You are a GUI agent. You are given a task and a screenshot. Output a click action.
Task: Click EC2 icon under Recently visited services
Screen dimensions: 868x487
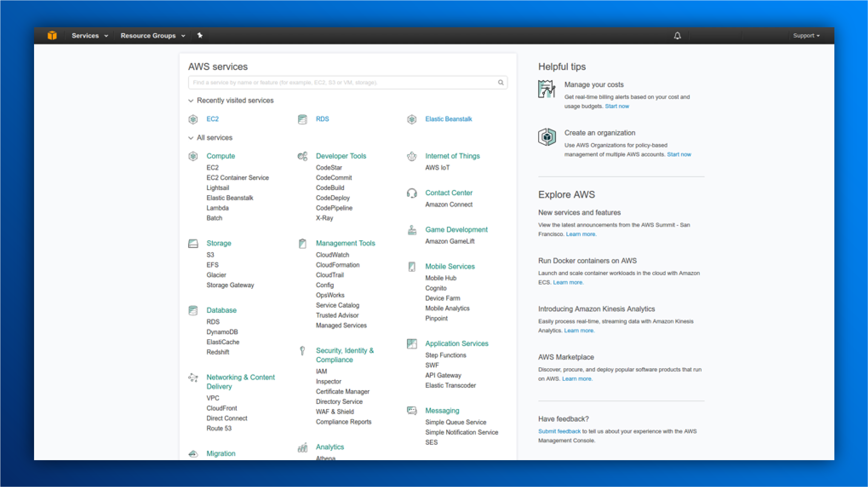193,119
